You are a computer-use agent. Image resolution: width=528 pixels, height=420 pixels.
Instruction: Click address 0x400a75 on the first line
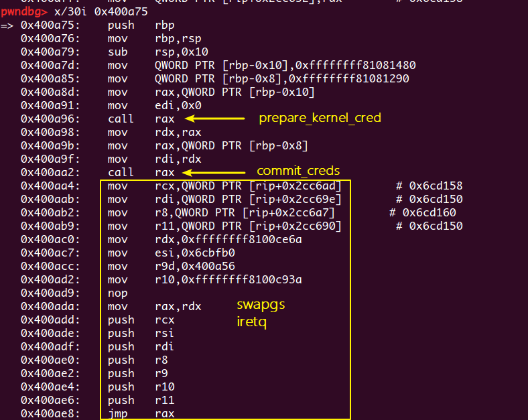pyautogui.click(x=50, y=25)
